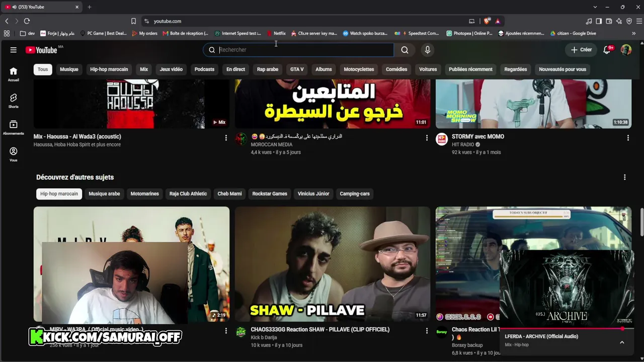Select the Musique filter chip
This screenshot has width=644, height=362.
point(69,69)
